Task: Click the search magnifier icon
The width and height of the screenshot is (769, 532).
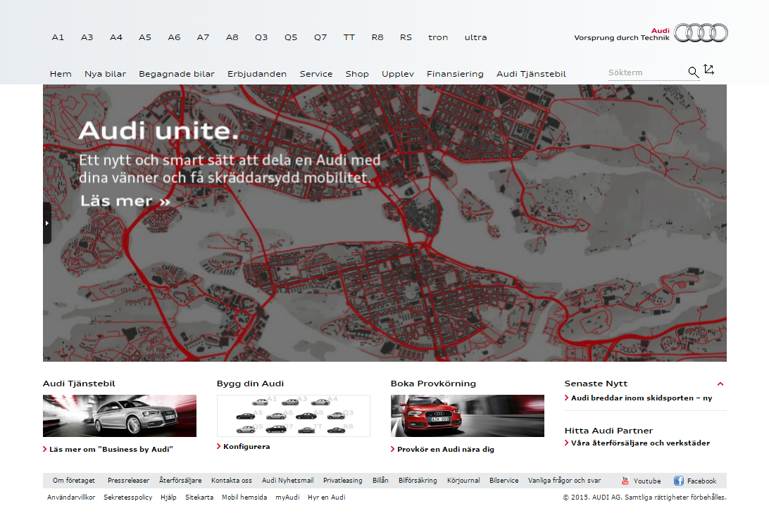Action: pos(693,72)
